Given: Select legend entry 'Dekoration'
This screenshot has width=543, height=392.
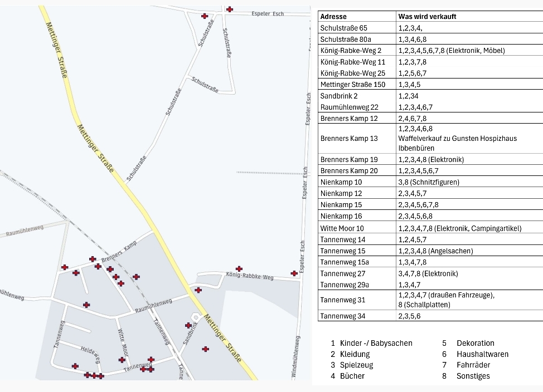Looking at the screenshot, I should [476, 343].
